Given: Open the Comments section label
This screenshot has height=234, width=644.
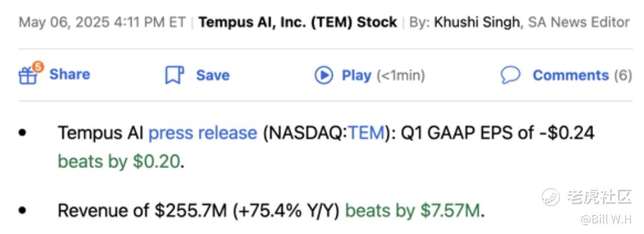Looking at the screenshot, I should 570,75.
